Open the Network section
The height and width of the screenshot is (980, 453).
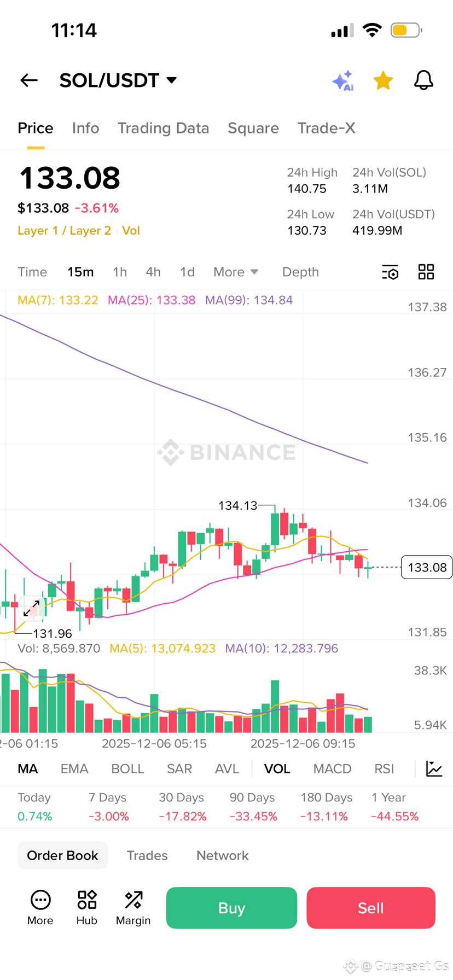[223, 855]
